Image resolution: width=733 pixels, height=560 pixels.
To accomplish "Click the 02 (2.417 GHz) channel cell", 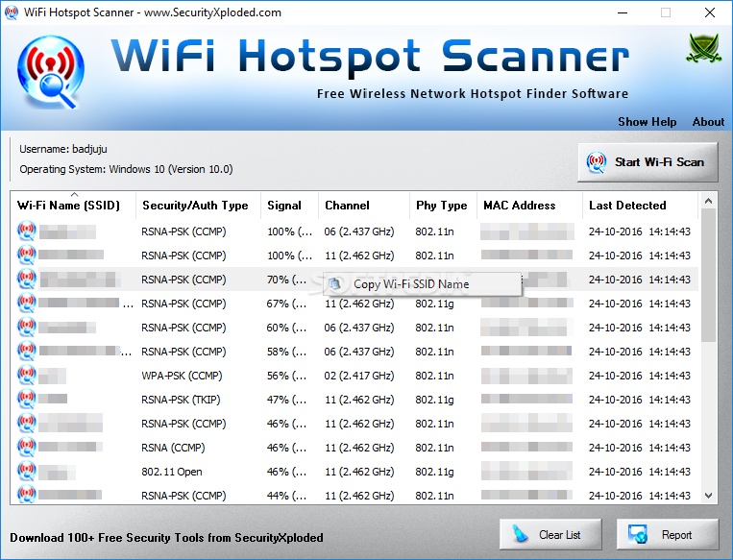I will [x=359, y=376].
